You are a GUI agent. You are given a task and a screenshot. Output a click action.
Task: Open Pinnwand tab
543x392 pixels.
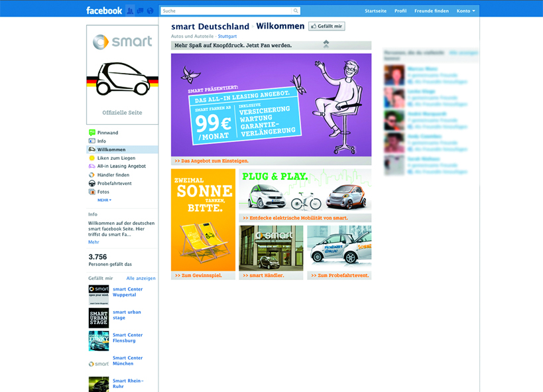[x=107, y=133]
